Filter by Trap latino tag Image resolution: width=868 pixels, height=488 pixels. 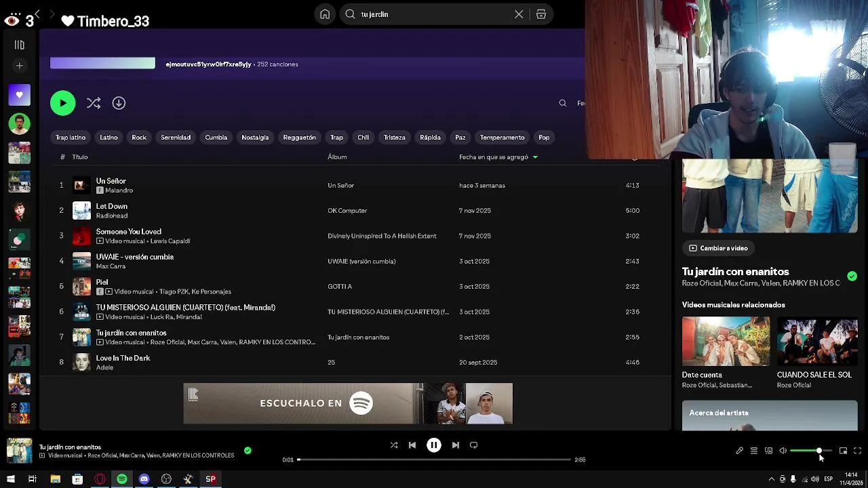click(x=71, y=138)
